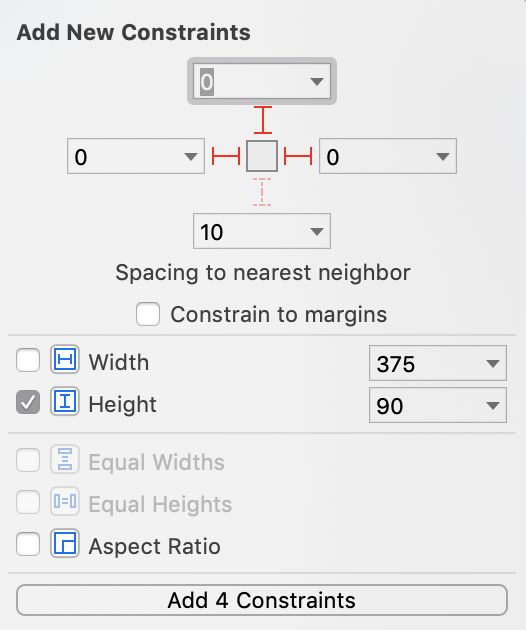Click the Width constraint icon
The height and width of the screenshot is (630, 526).
[65, 359]
